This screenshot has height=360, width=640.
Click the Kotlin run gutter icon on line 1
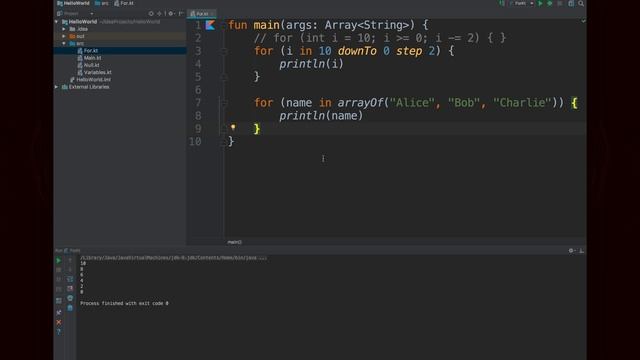coord(210,25)
